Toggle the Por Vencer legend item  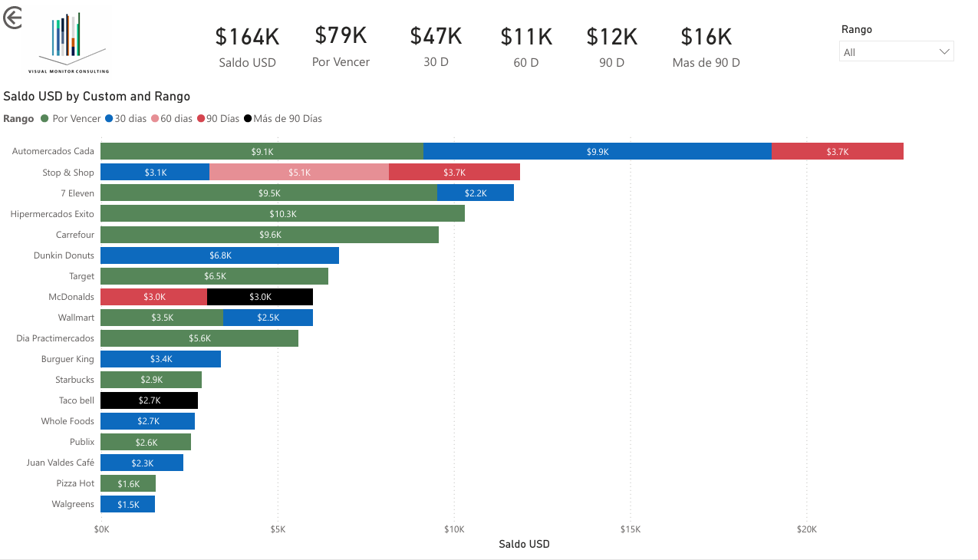coord(71,119)
